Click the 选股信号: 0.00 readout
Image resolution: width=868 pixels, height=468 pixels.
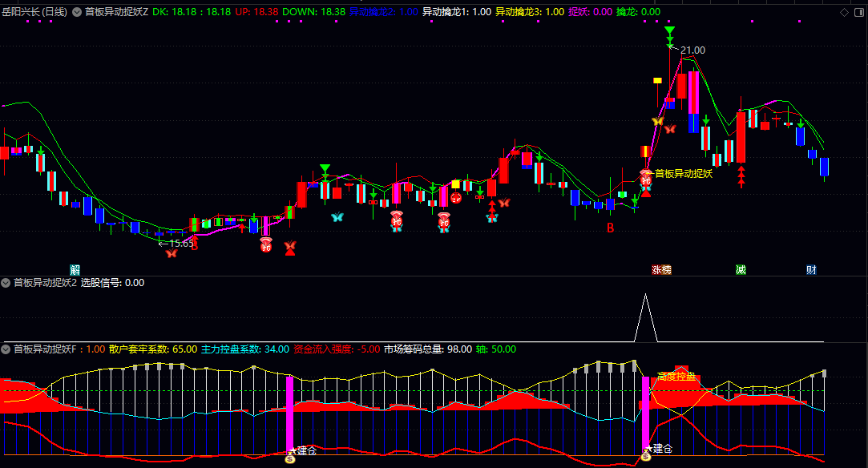coord(112,283)
